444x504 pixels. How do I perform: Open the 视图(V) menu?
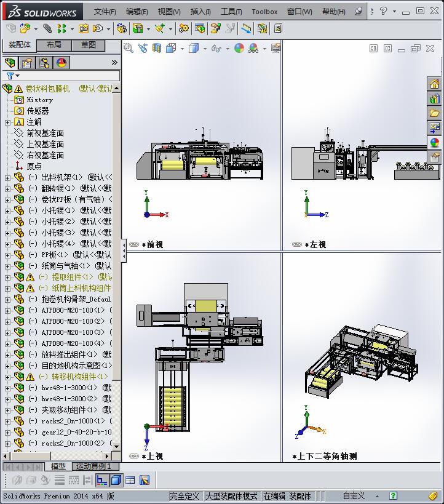(169, 12)
